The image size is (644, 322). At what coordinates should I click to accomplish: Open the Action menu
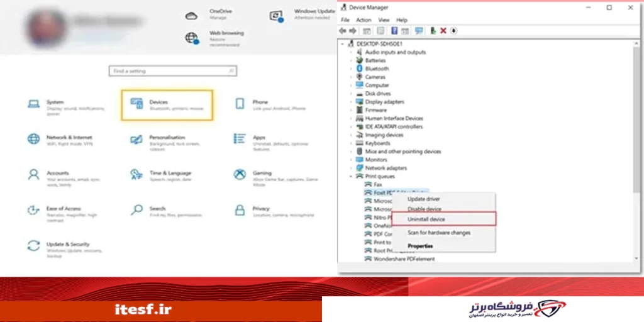tap(364, 20)
